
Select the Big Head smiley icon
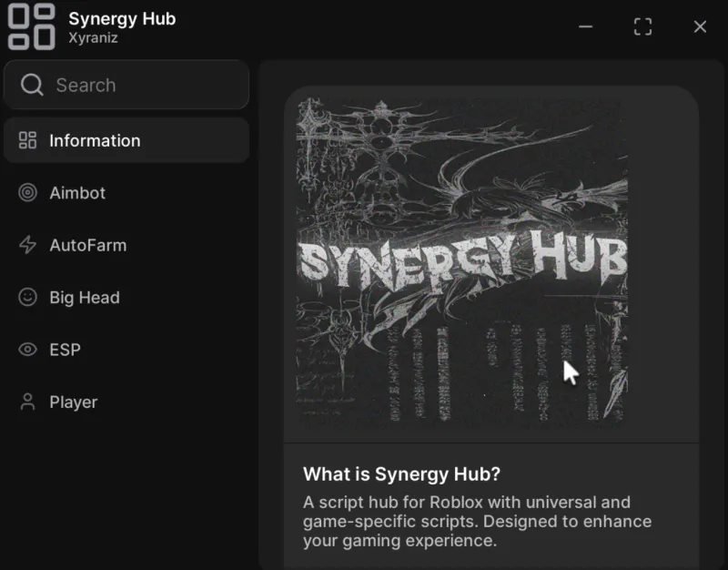click(x=27, y=298)
